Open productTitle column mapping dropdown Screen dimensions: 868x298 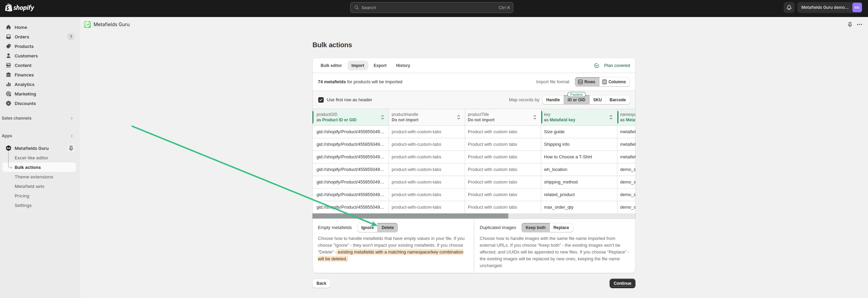pos(534,117)
